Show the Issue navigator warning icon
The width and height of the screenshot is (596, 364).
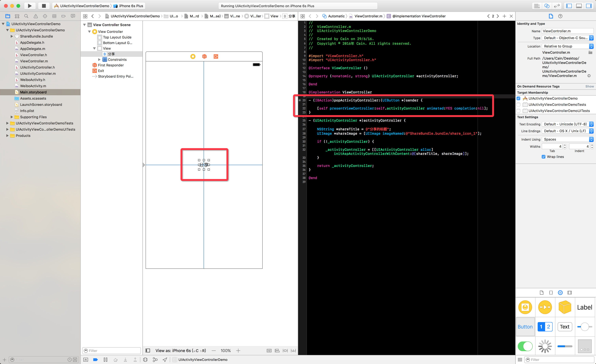point(35,16)
